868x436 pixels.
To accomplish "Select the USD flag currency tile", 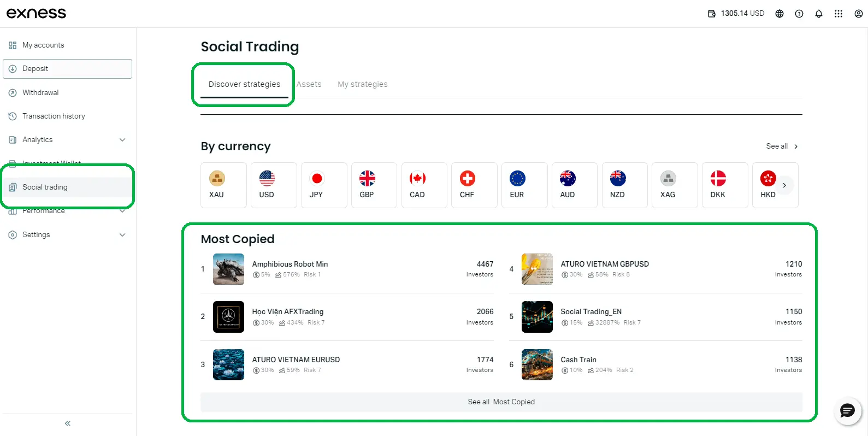I will point(274,185).
